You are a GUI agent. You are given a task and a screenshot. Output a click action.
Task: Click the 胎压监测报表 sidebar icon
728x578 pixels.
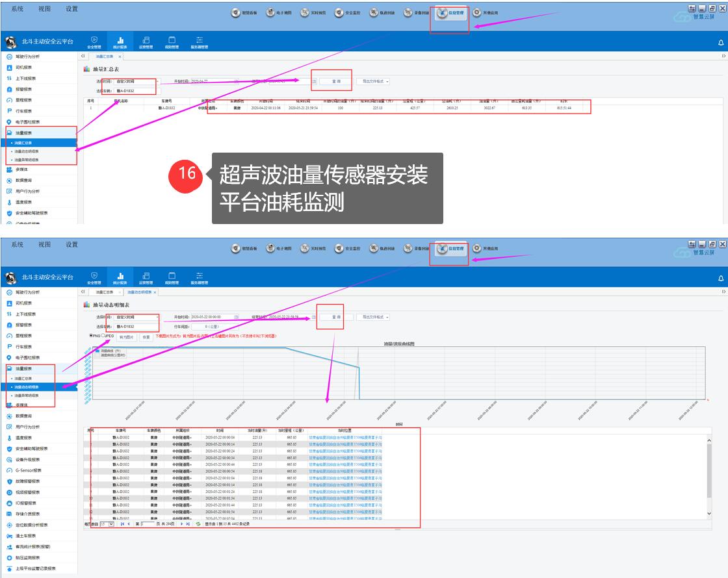(9, 557)
